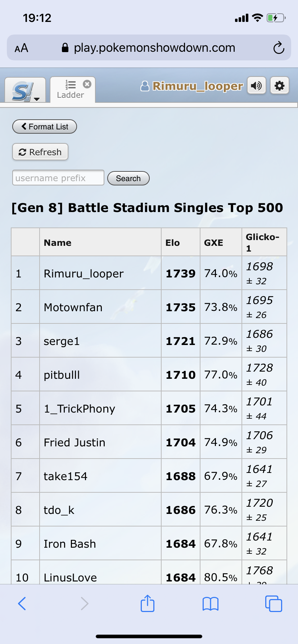Open the settings gear menu

click(x=280, y=86)
